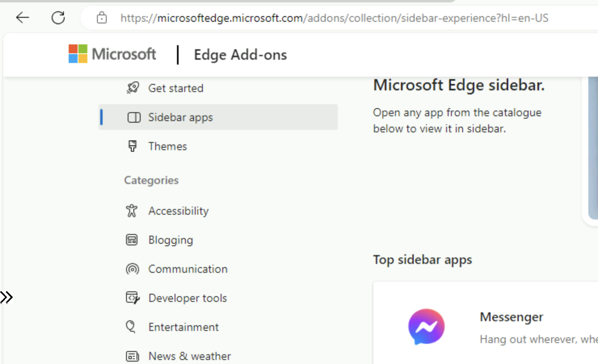Select the Sidebar apps panel icon

[133, 117]
